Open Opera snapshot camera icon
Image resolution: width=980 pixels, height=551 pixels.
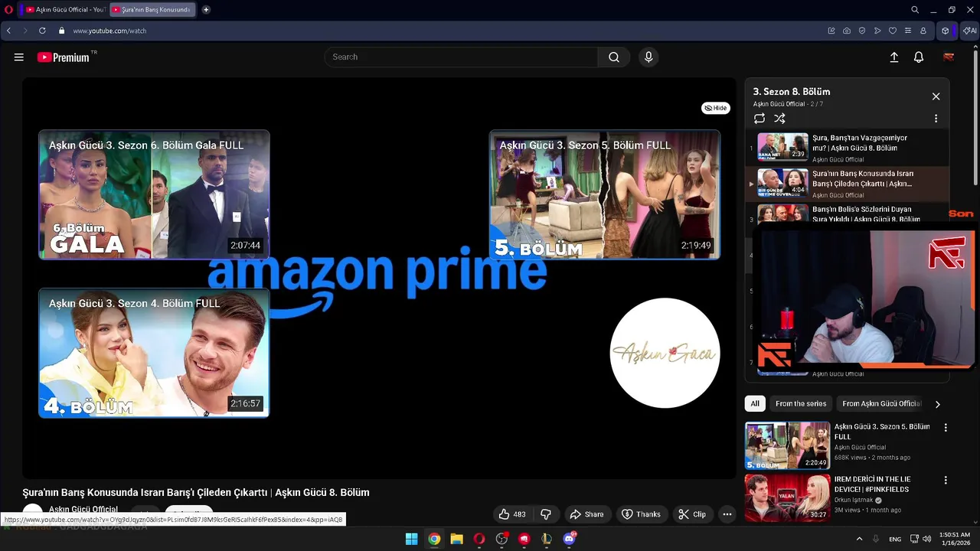[x=847, y=31]
